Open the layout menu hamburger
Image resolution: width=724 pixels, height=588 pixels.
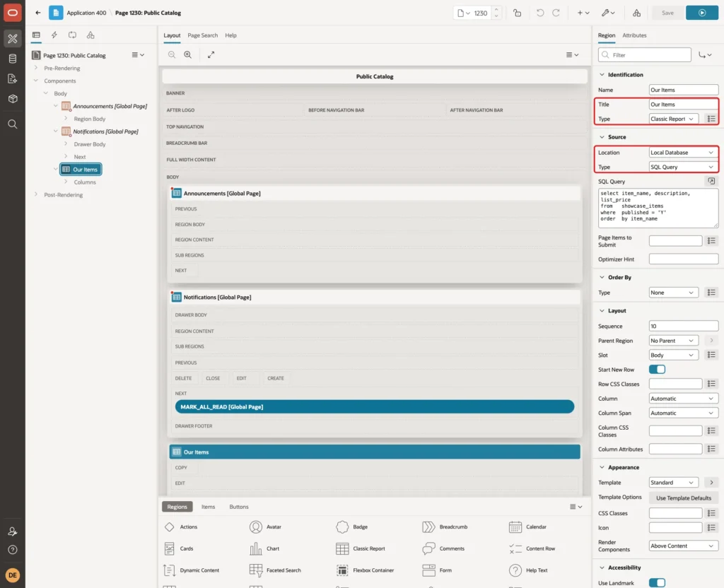pos(572,54)
